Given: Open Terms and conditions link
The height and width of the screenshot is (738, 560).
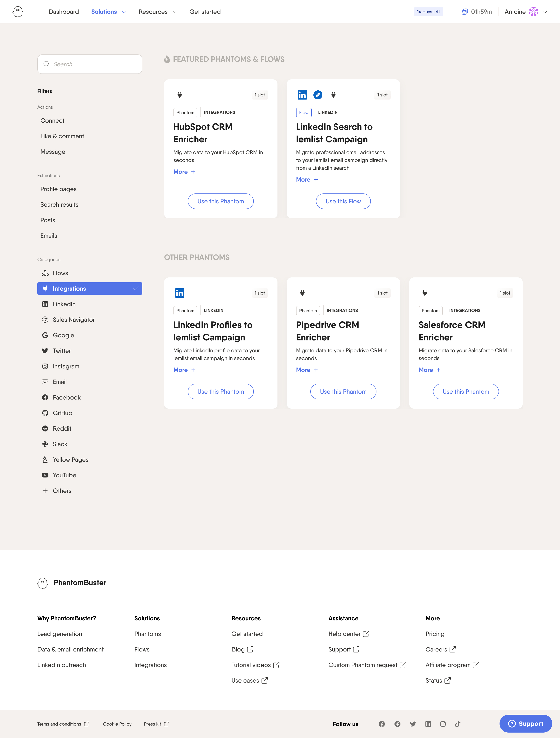Looking at the screenshot, I should coord(63,724).
